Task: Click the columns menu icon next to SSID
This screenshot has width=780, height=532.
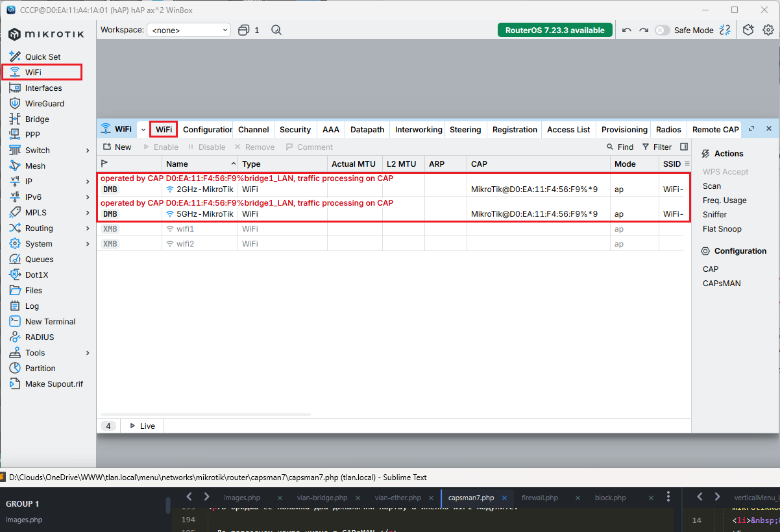Action: [x=687, y=164]
